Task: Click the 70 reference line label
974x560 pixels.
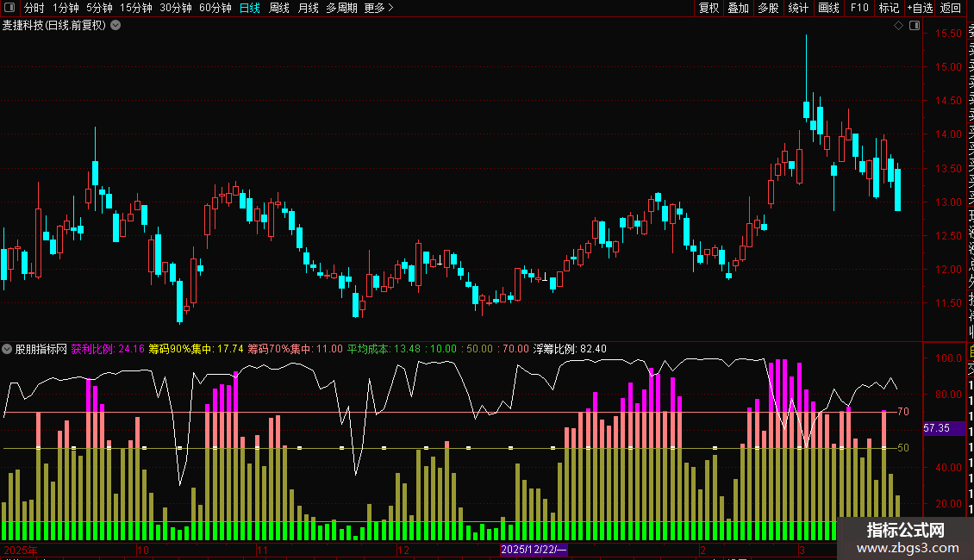Action: point(903,412)
